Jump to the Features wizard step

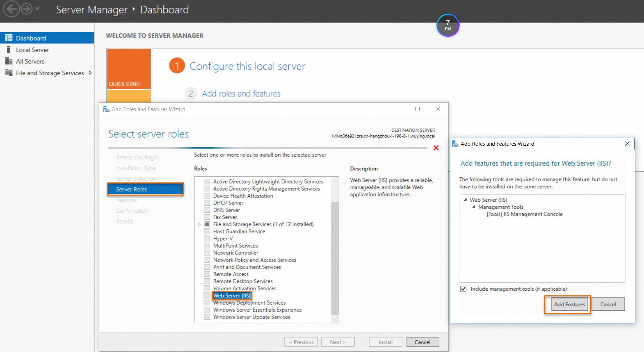(126, 200)
